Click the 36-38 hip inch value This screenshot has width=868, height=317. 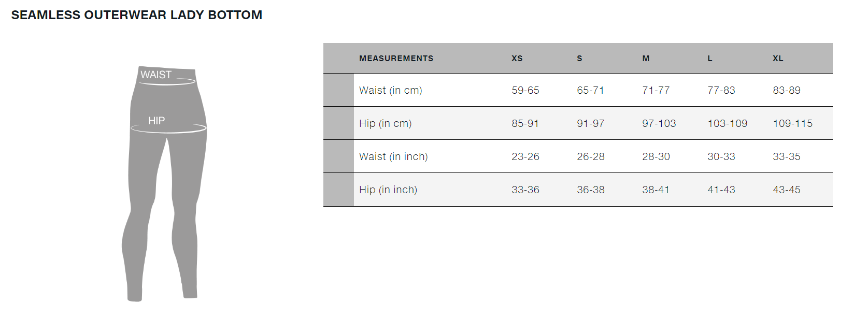pyautogui.click(x=591, y=190)
